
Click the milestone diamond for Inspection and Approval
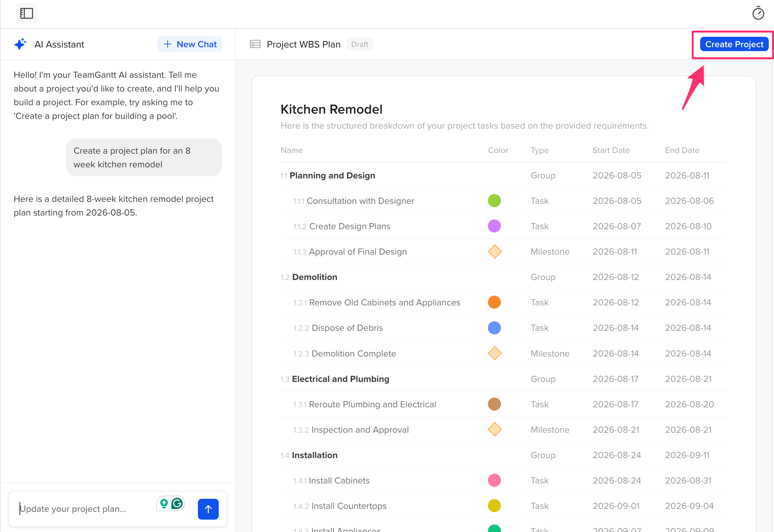(x=494, y=429)
